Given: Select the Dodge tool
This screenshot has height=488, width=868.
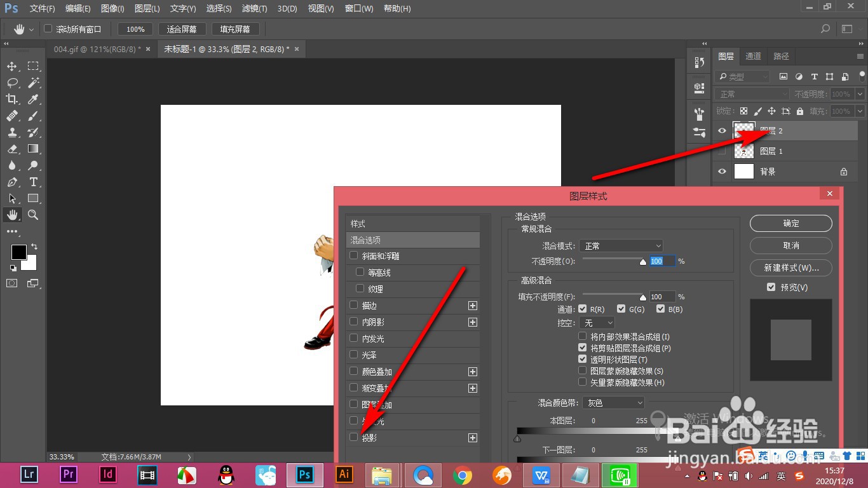Looking at the screenshot, I should pos(33,165).
